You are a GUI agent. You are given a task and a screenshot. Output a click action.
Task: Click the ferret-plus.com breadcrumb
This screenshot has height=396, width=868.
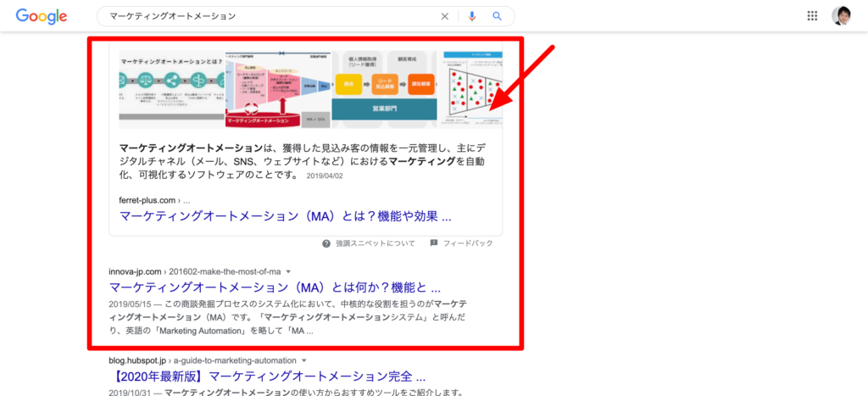154,200
